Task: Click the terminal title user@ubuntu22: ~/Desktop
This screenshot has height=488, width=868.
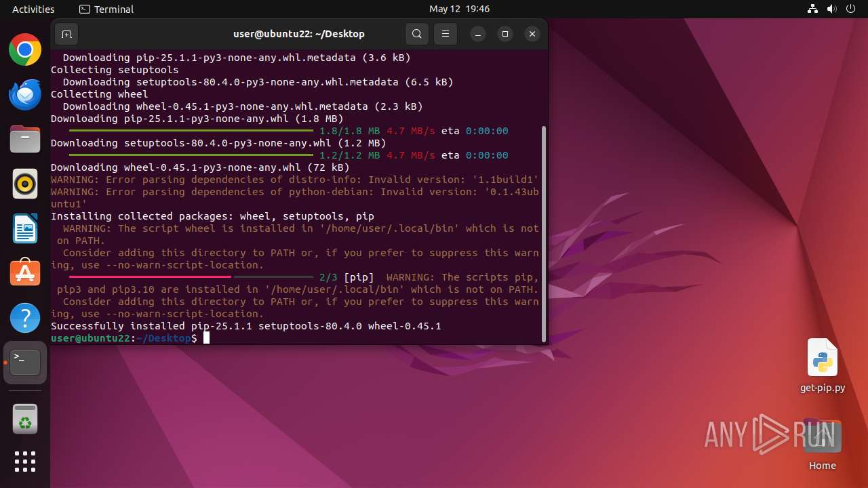Action: (299, 34)
